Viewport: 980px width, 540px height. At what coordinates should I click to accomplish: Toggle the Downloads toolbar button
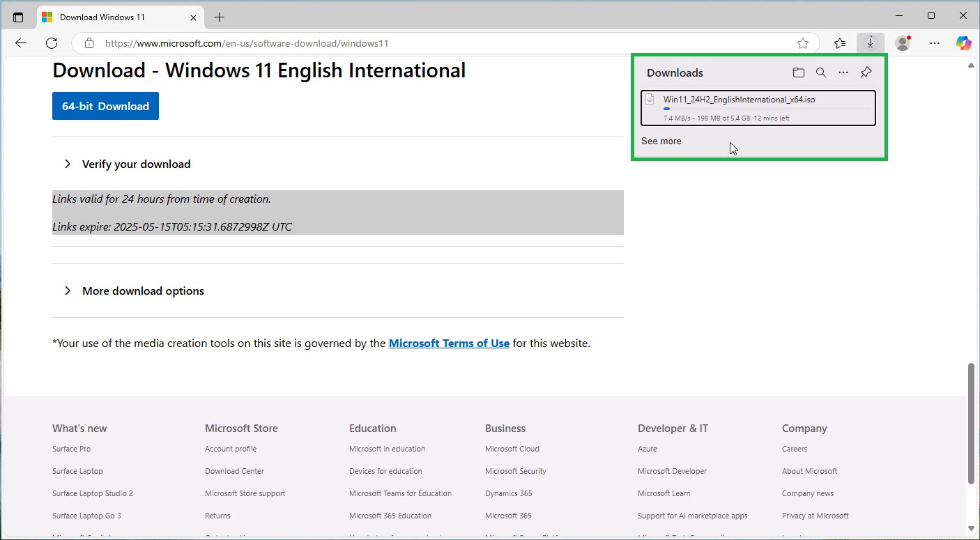(870, 43)
